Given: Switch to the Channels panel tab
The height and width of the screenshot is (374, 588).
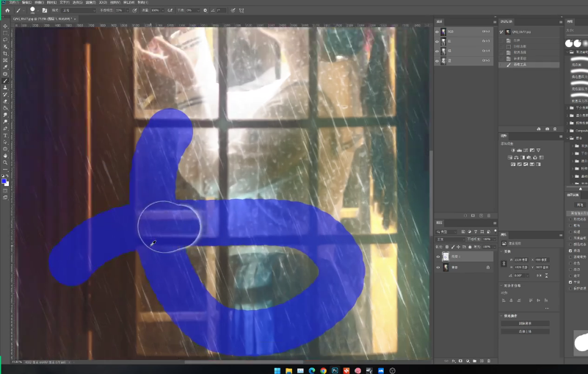Looking at the screenshot, I should (x=440, y=21).
